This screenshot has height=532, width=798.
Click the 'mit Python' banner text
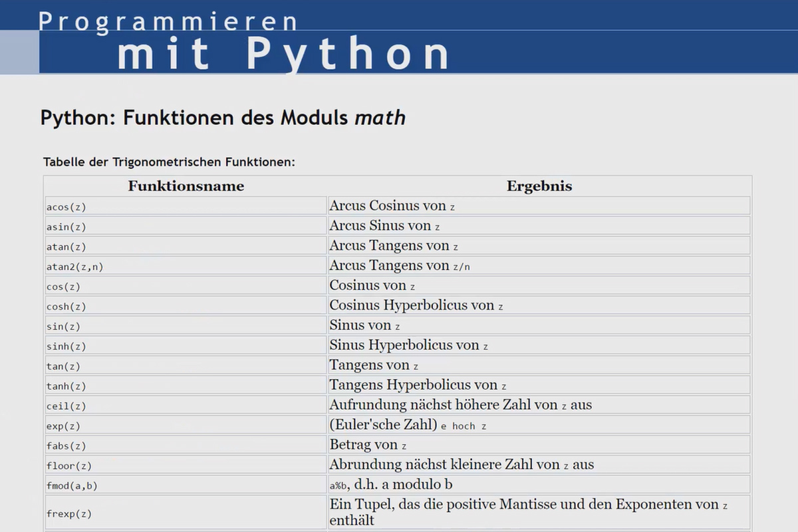(x=283, y=54)
